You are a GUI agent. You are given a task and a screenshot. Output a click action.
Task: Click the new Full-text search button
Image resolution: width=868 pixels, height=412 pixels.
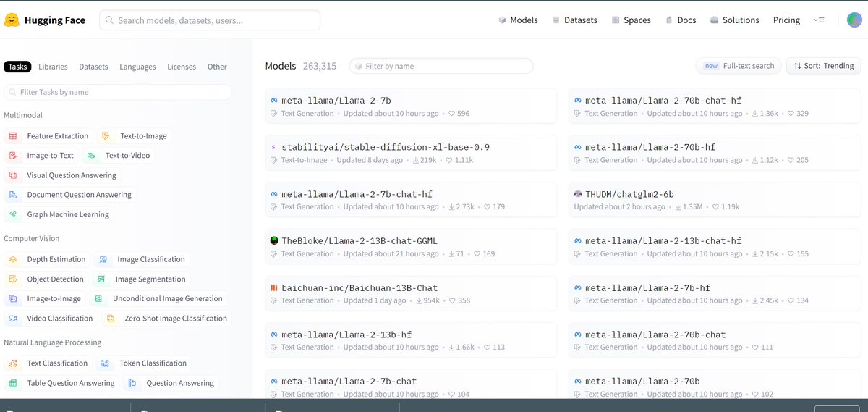(x=739, y=66)
